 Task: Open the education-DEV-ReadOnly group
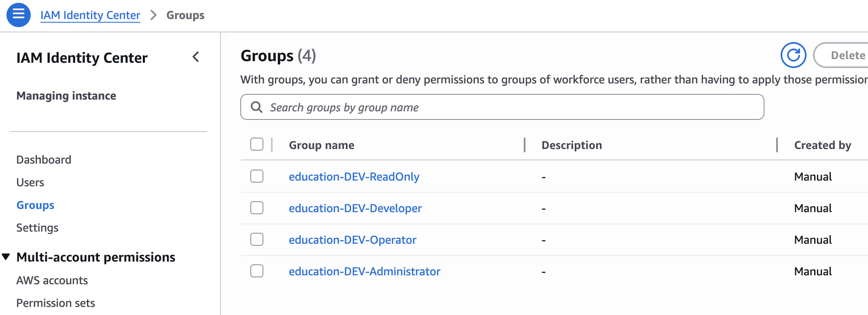pyautogui.click(x=354, y=177)
